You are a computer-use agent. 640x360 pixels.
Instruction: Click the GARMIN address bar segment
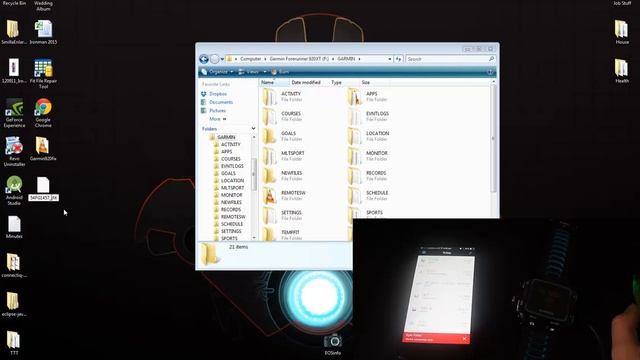(346, 59)
